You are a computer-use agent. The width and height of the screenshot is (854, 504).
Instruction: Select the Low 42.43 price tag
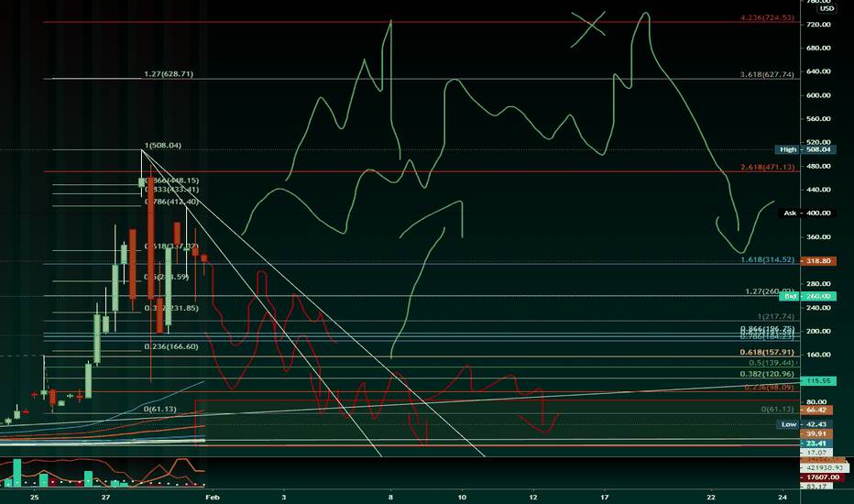pyautogui.click(x=805, y=424)
